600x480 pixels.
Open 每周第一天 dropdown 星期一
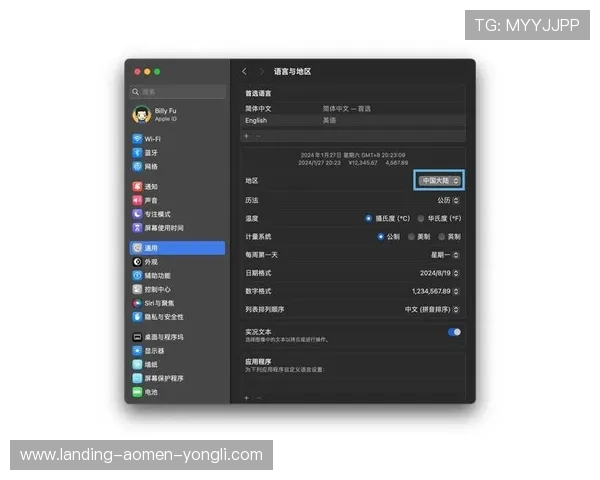445,255
